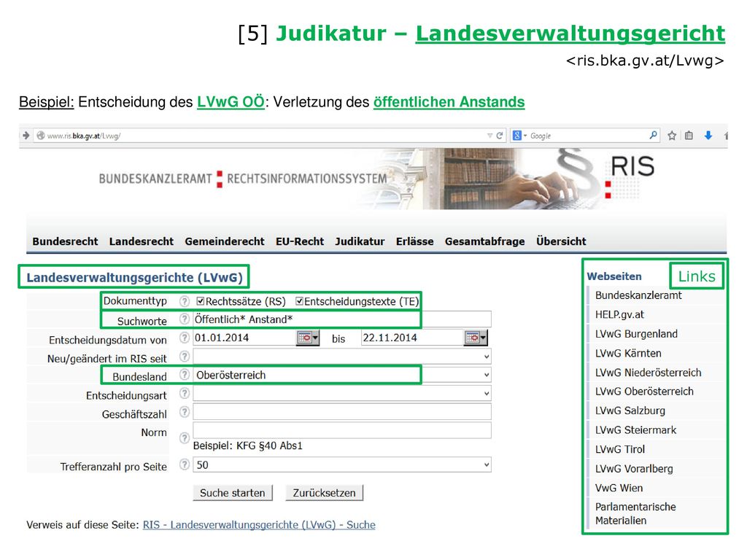Open help icon next to Trefferanzahl pro Seite
The width and height of the screenshot is (747, 560).
[x=185, y=464]
